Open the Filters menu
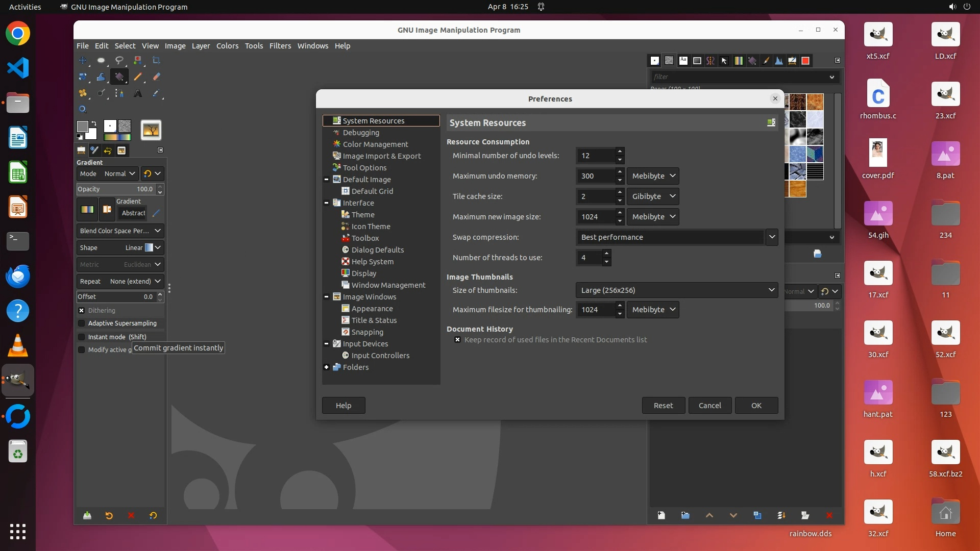Image resolution: width=980 pixels, height=551 pixels. click(280, 46)
